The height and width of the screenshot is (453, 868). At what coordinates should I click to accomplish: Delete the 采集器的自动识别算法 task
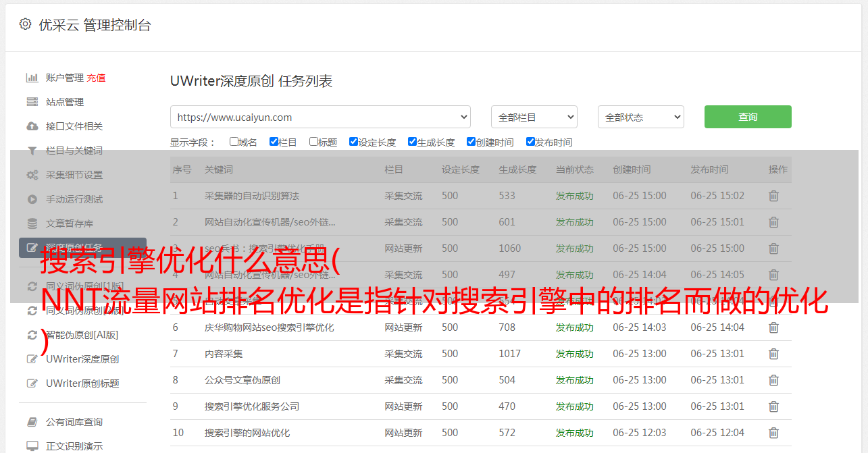tap(774, 196)
